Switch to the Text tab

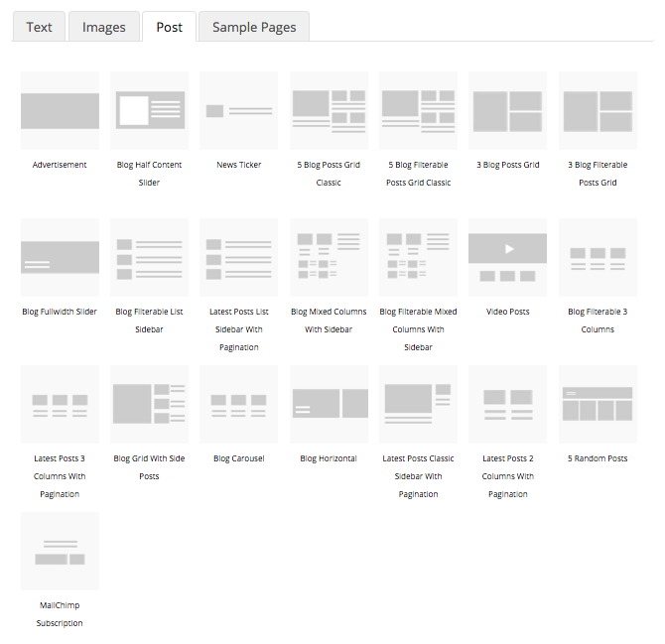point(39,27)
